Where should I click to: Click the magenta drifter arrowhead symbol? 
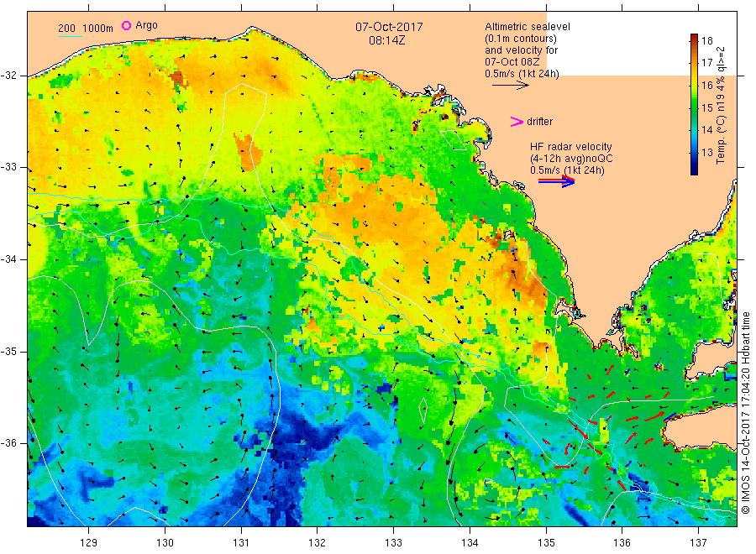tap(517, 122)
